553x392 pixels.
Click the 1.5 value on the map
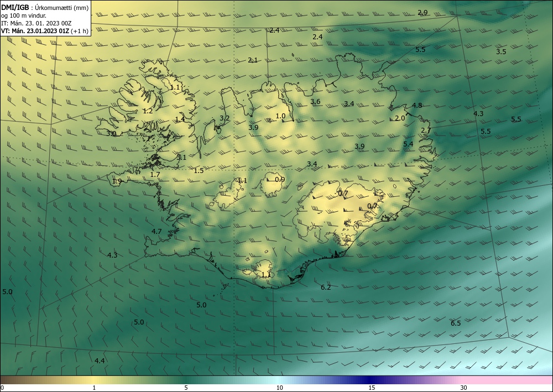[199, 171]
